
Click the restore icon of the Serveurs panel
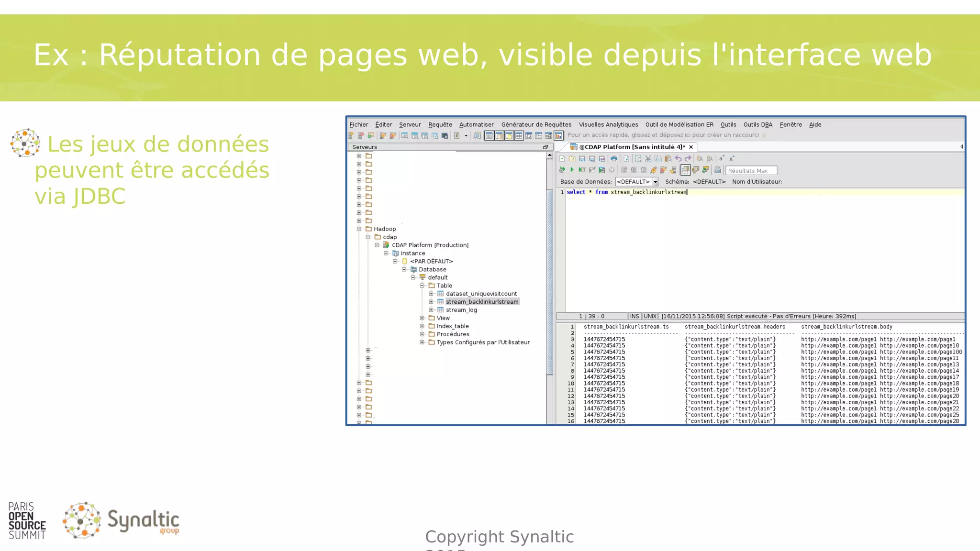point(546,147)
